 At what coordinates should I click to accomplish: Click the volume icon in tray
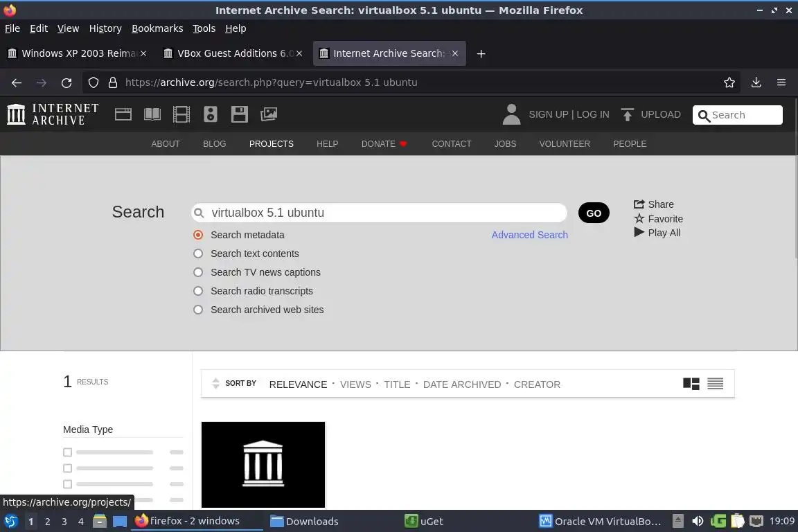click(698, 522)
